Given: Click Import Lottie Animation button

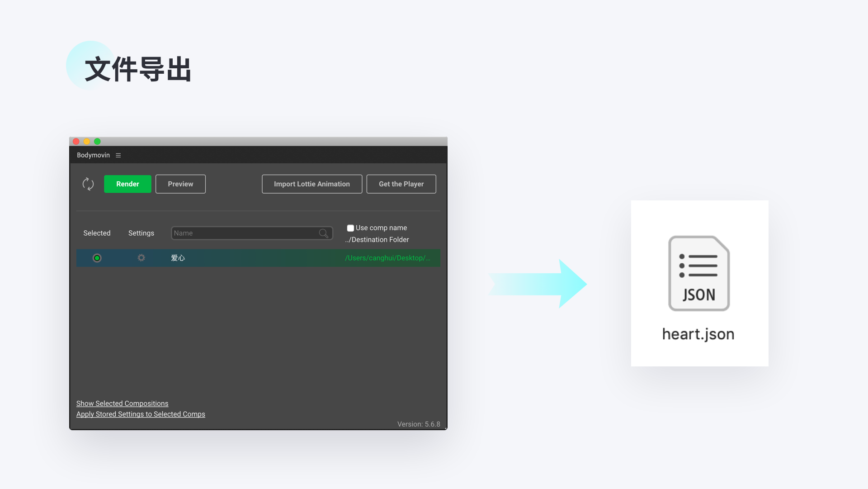Looking at the screenshot, I should coord(311,184).
